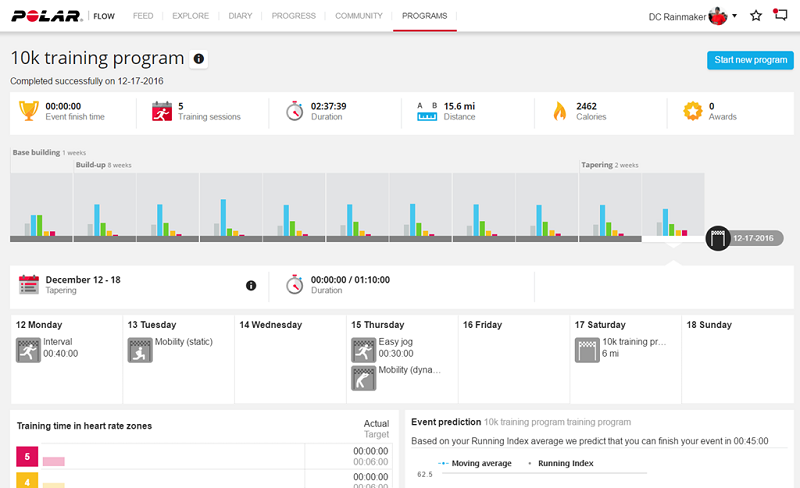Viewport: 800px width, 488px height.
Task: Click Training time in heart rate zones heading
Action: [84, 426]
